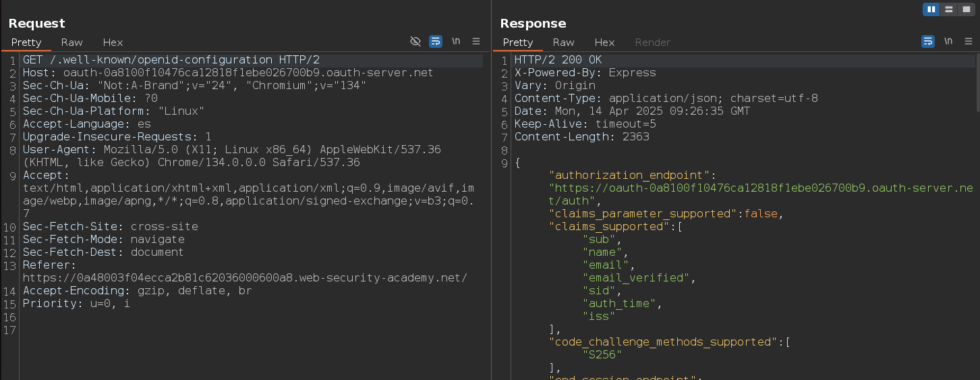
Task: Open the Response Hex tab
Action: [604, 43]
